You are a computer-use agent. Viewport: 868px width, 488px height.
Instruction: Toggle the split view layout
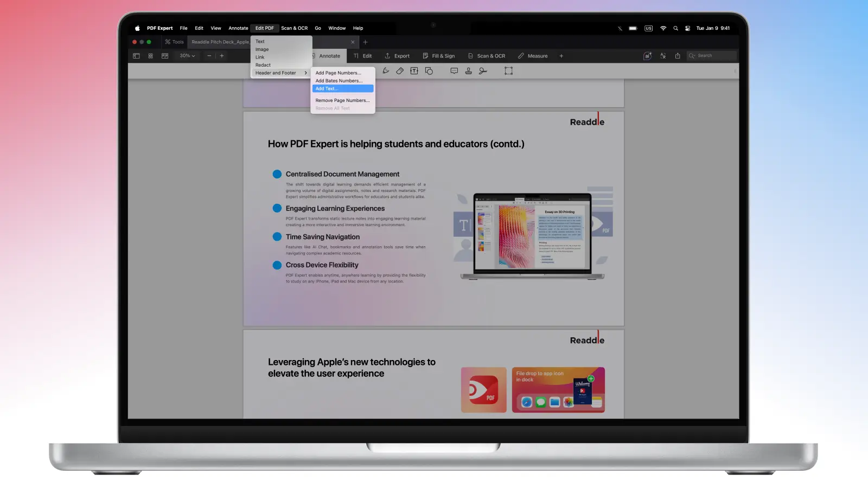tap(165, 56)
